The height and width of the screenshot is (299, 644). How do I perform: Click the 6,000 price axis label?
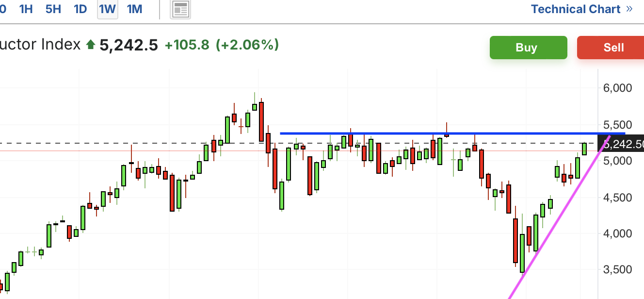617,88
